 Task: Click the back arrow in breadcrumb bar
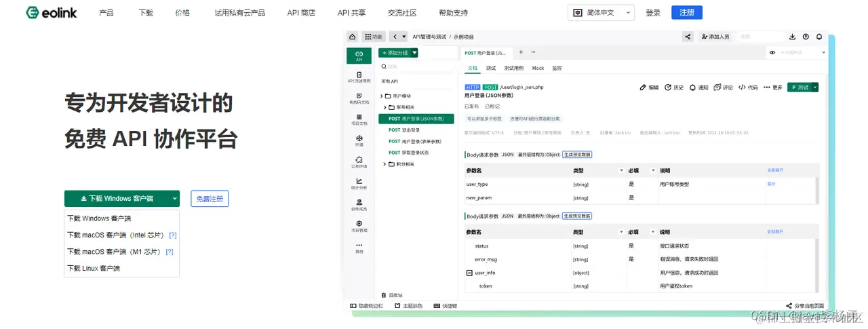click(x=394, y=37)
